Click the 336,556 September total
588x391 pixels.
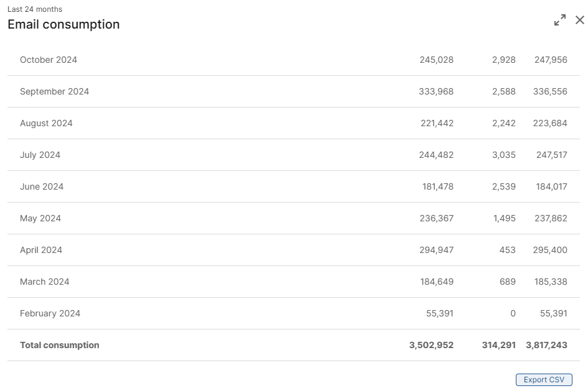pyautogui.click(x=550, y=91)
